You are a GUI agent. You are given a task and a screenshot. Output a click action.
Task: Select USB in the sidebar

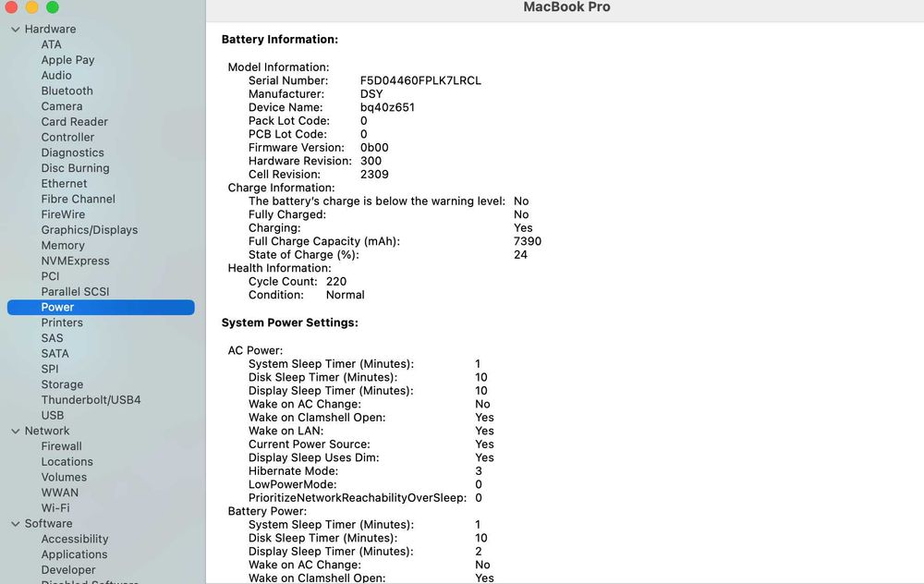(x=53, y=415)
